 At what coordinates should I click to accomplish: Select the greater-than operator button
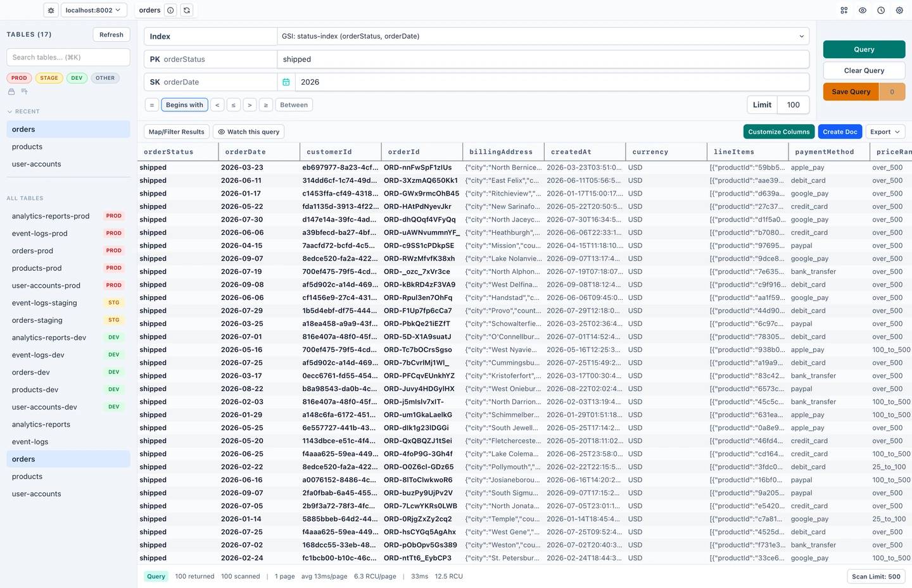tap(250, 105)
